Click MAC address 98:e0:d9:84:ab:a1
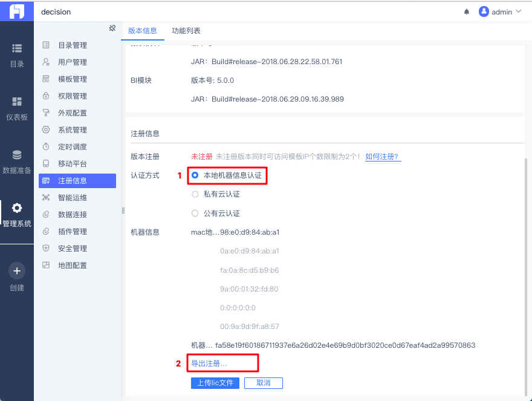The width and height of the screenshot is (532, 401). pos(250,232)
